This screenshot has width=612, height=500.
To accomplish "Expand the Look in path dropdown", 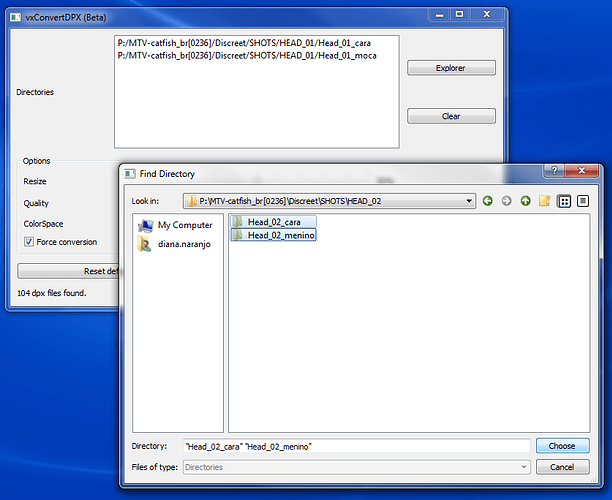I will [x=469, y=201].
